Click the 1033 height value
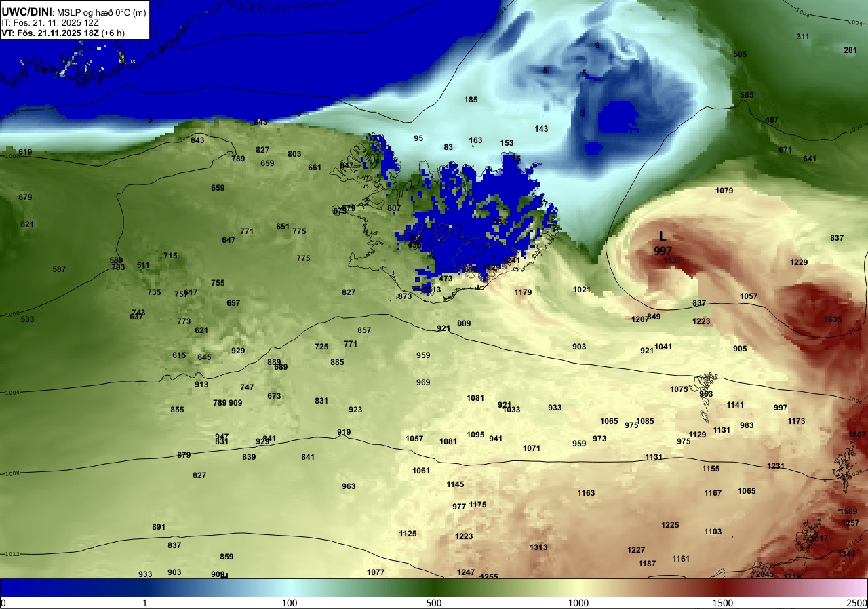The height and width of the screenshot is (609, 868). pos(511,410)
